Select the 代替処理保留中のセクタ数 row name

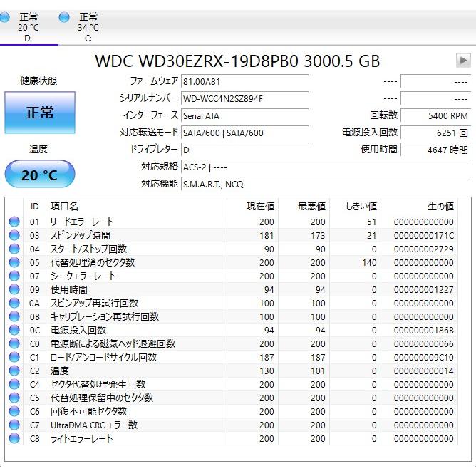pyautogui.click(x=102, y=398)
